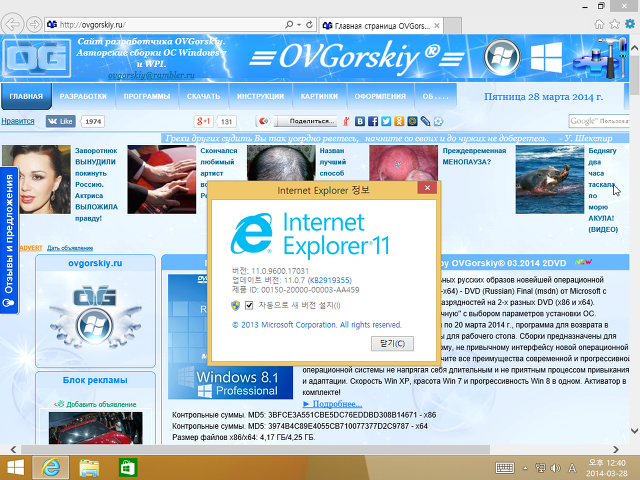Screen dimensions: 640x480
Task: Open the ОФОРМЛЕНИЯ menu item
Action: (x=380, y=96)
